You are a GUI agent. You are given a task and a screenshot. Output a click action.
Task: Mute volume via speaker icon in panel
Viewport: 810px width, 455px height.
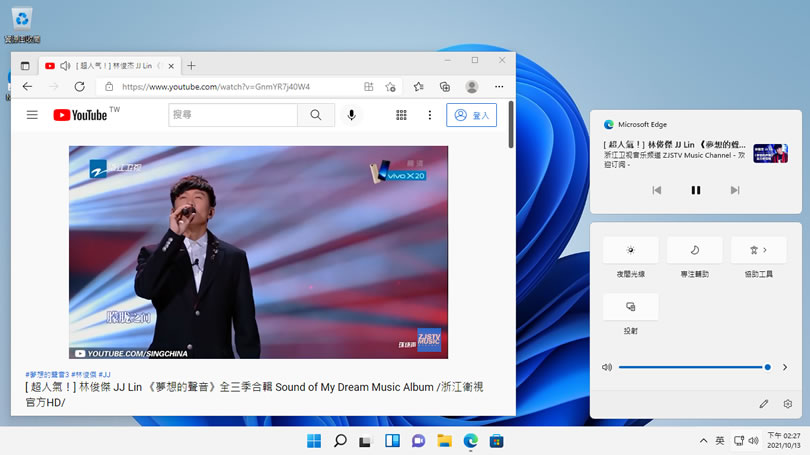[607, 367]
